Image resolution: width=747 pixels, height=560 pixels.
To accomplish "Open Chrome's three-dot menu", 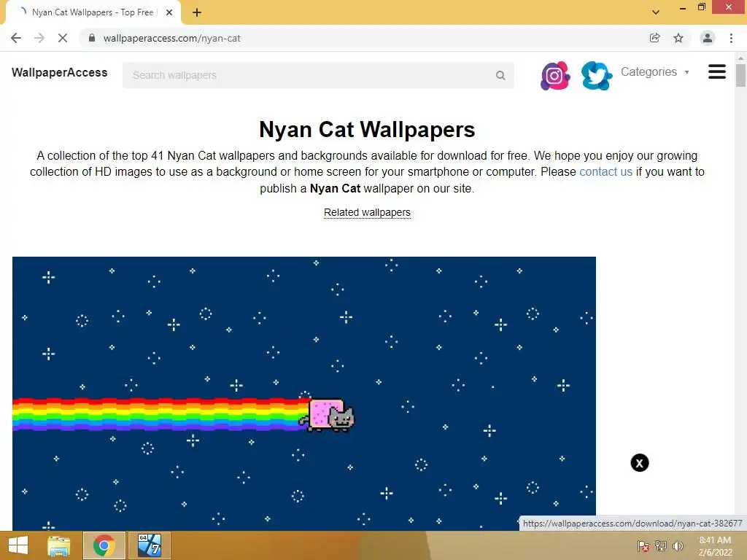I will [x=731, y=38].
